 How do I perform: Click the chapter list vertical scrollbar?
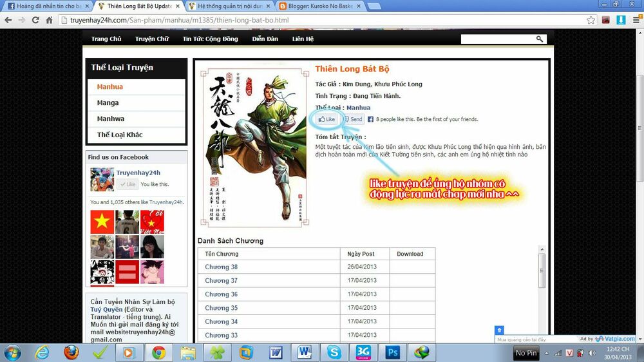click(x=542, y=271)
